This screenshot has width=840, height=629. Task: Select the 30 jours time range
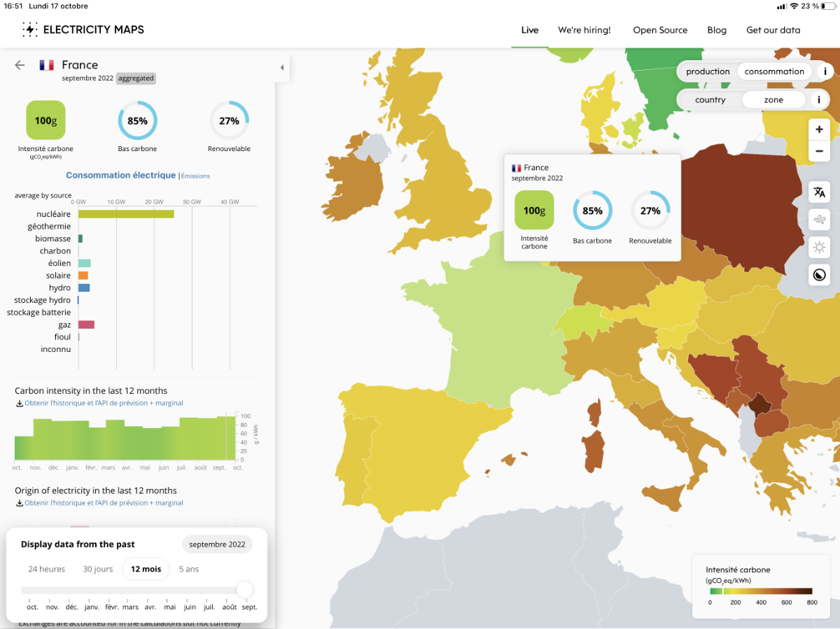pos(98,569)
